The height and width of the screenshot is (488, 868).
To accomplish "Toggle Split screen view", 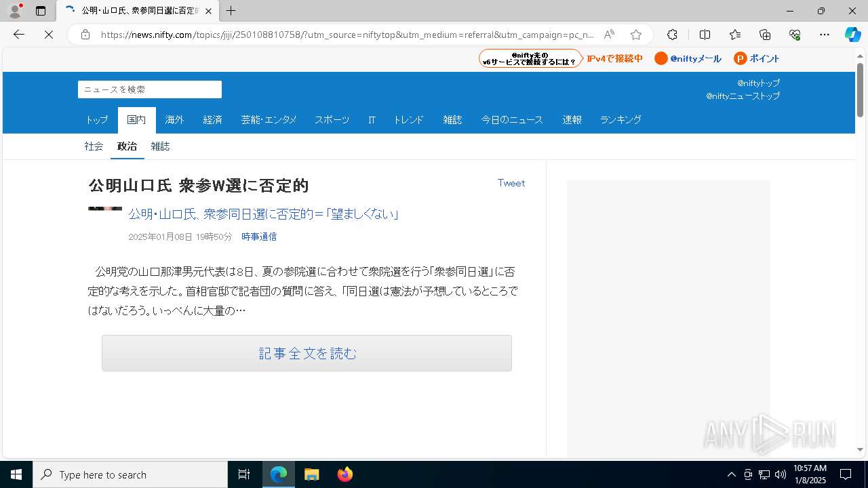I will click(705, 35).
